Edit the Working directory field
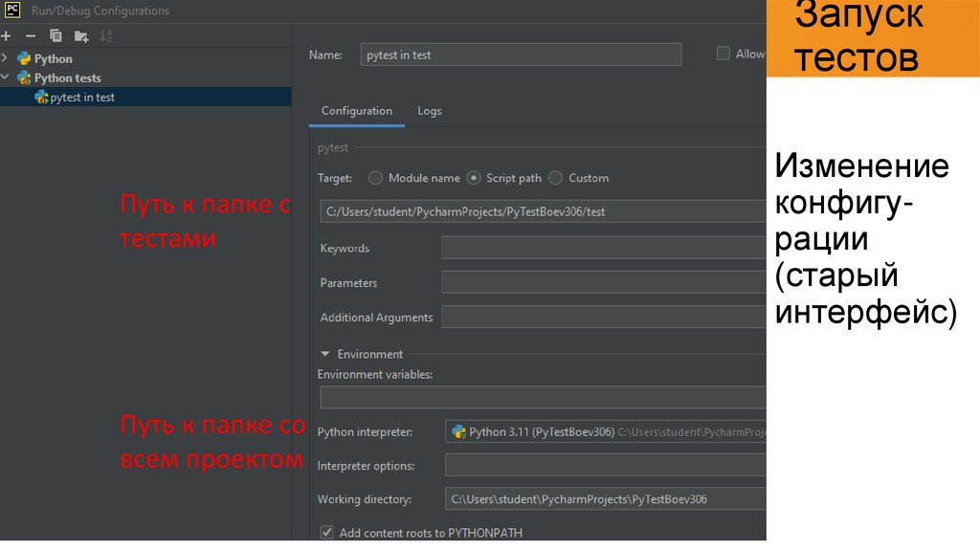Screen dimensions: 980x549 coord(606,499)
